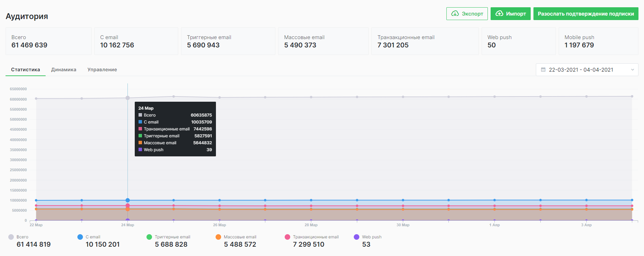Toggle the Всего series in chart legend
Viewport: 644px width, 256px height.
(x=11, y=237)
